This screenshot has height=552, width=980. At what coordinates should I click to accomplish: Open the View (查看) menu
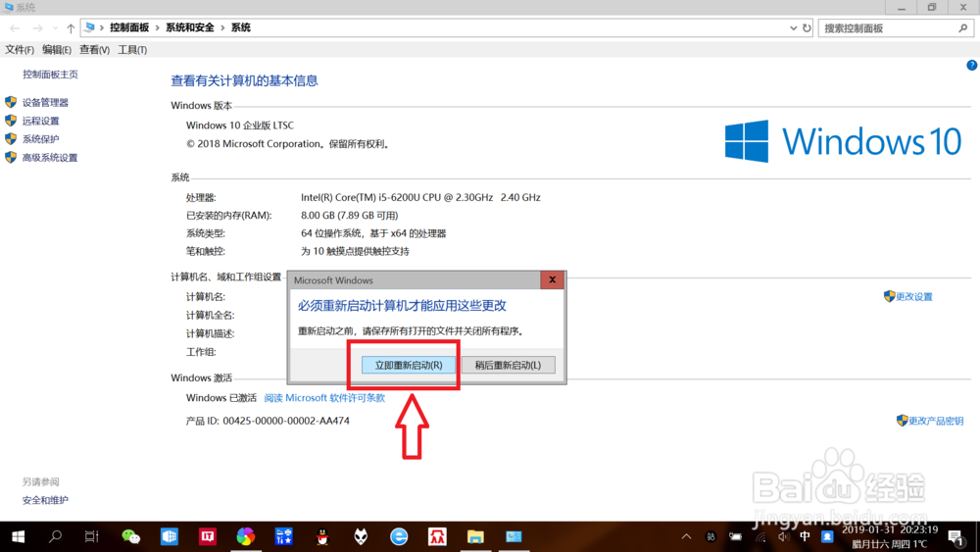[x=94, y=49]
